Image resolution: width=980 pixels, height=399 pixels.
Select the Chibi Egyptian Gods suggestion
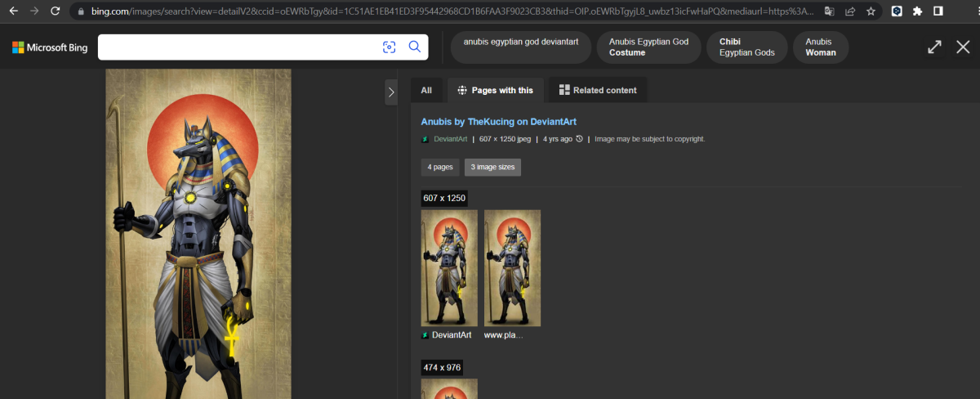point(746,47)
